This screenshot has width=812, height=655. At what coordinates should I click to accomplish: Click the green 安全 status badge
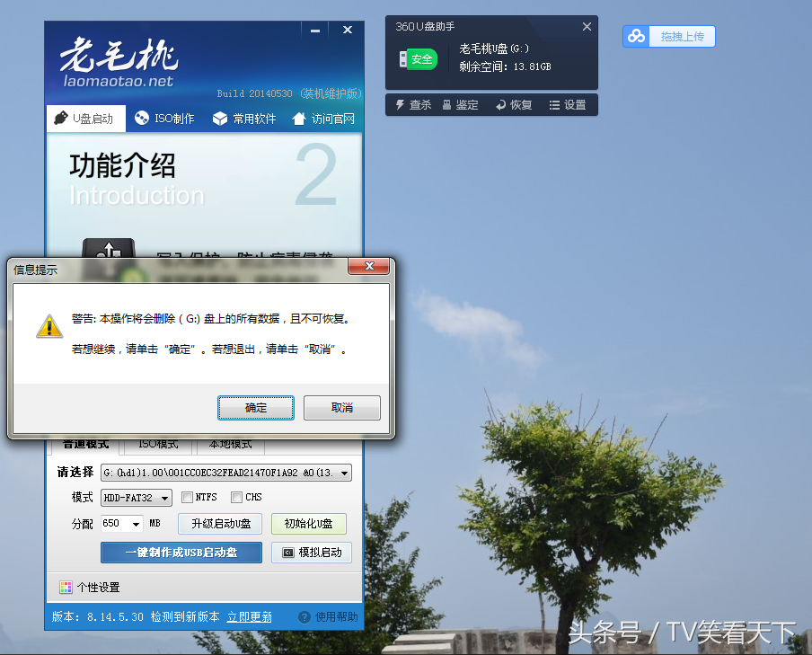(x=418, y=59)
